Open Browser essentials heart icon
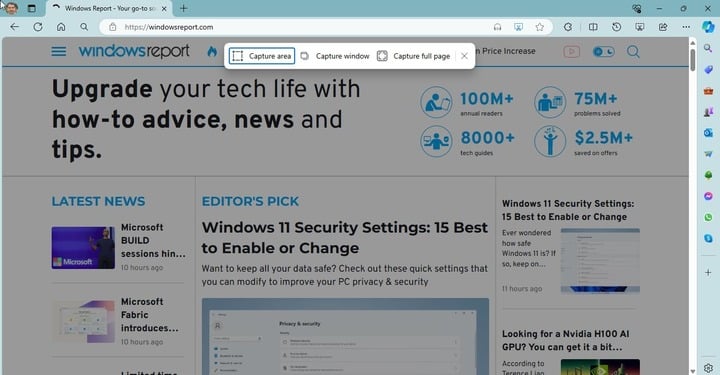The image size is (720, 375). [636, 8]
